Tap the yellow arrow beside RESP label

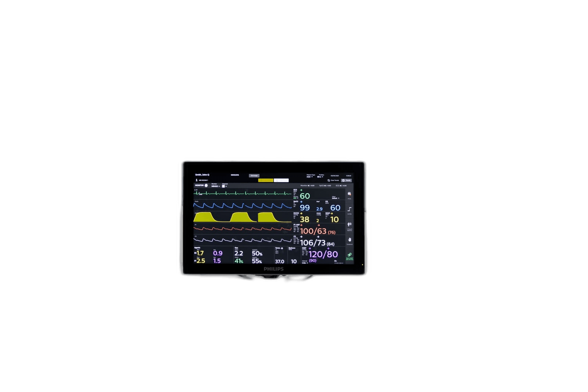point(332,213)
